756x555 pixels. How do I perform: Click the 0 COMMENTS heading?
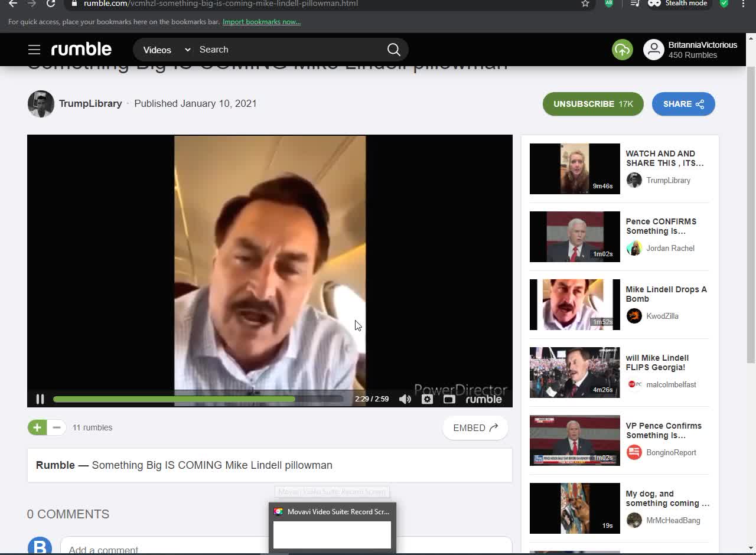68,514
